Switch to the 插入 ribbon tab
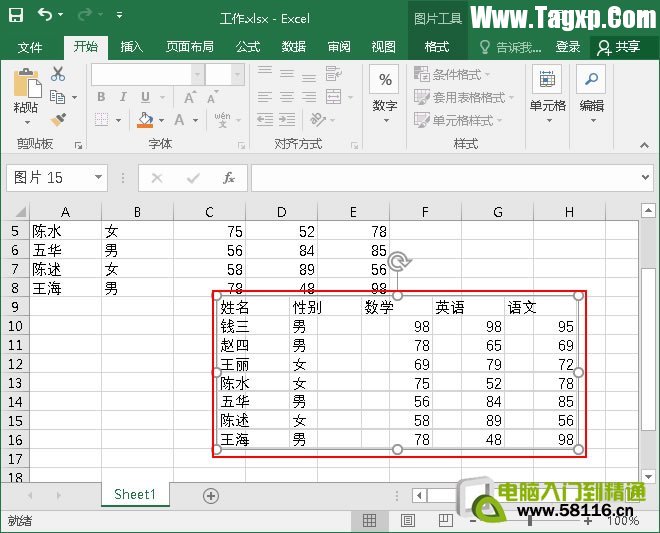The height and width of the screenshot is (533, 660). coord(131,47)
